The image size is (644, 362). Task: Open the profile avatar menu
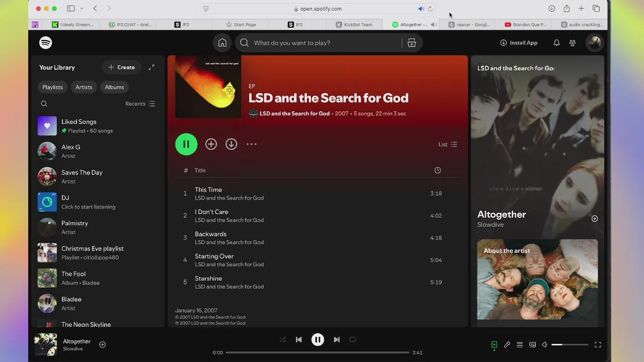pyautogui.click(x=594, y=43)
